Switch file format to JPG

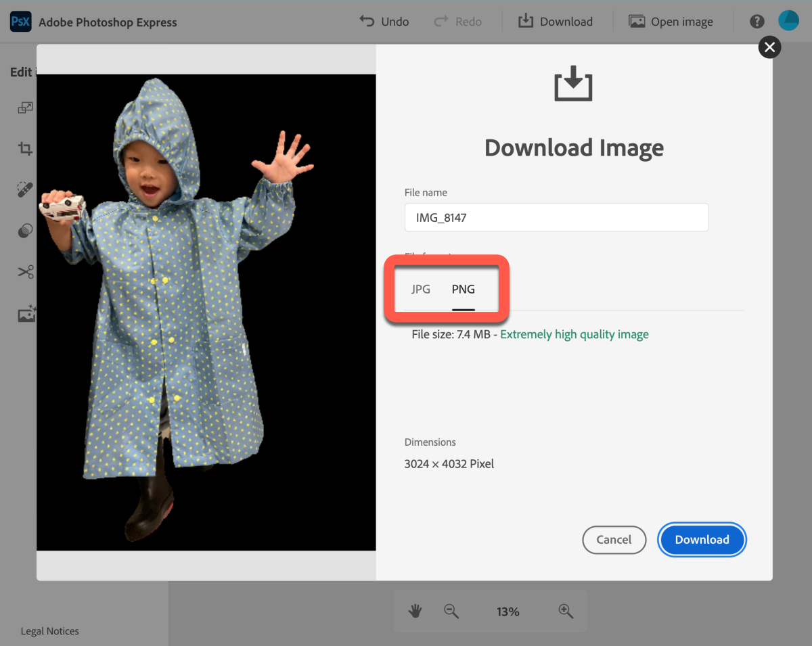coord(420,290)
